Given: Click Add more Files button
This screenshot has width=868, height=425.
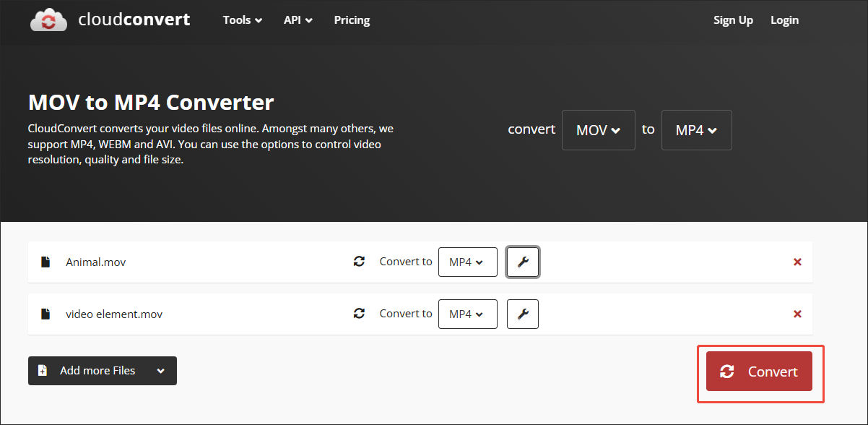Looking at the screenshot, I should [102, 371].
